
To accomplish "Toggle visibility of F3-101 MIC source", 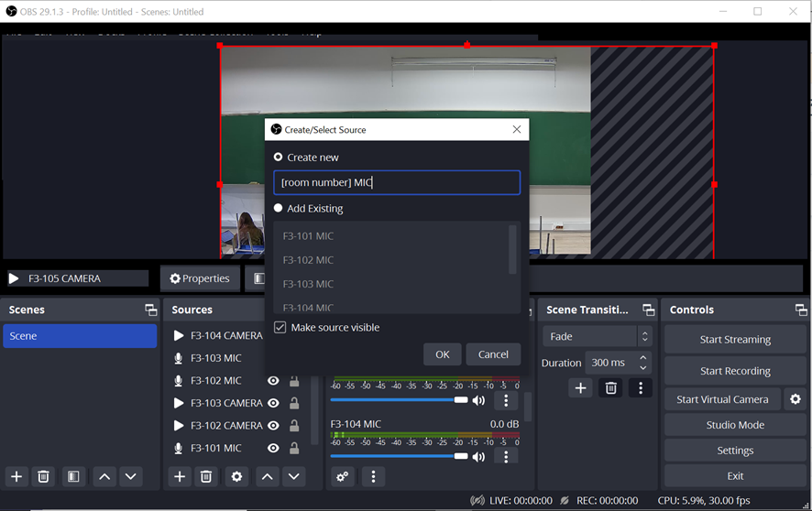I will coord(273,448).
